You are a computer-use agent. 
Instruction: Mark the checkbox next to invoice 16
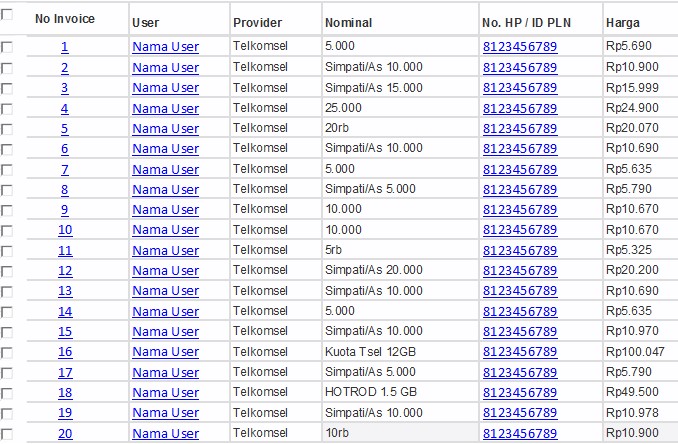click(x=7, y=352)
